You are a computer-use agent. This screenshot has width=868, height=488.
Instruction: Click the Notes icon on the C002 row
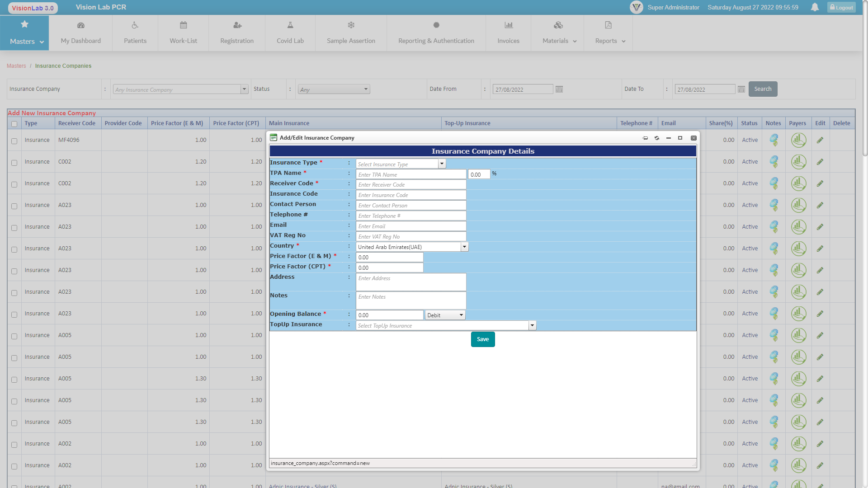[x=774, y=161]
